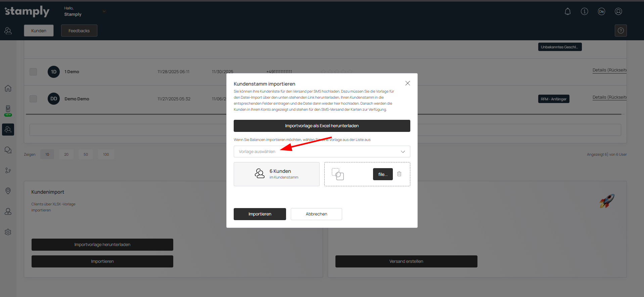Switch to the Kunden tab

[39, 31]
